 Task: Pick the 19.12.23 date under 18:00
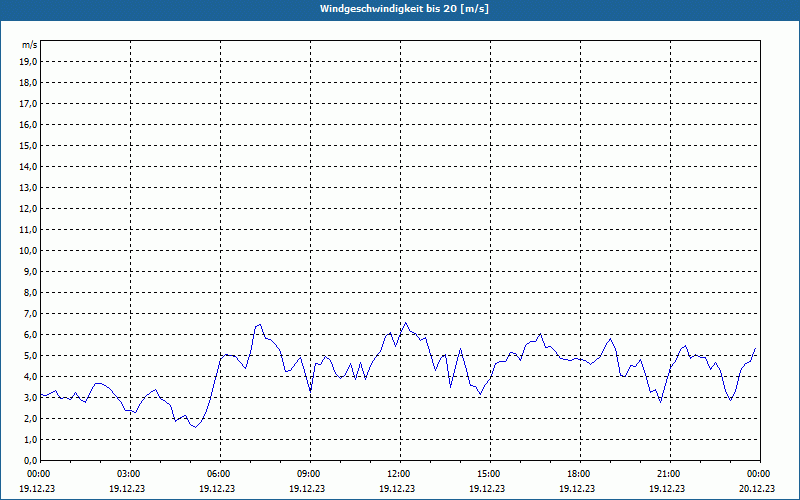pos(577,489)
